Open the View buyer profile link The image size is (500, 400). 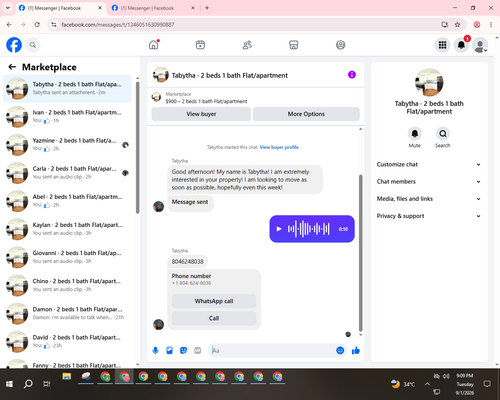coord(279,147)
